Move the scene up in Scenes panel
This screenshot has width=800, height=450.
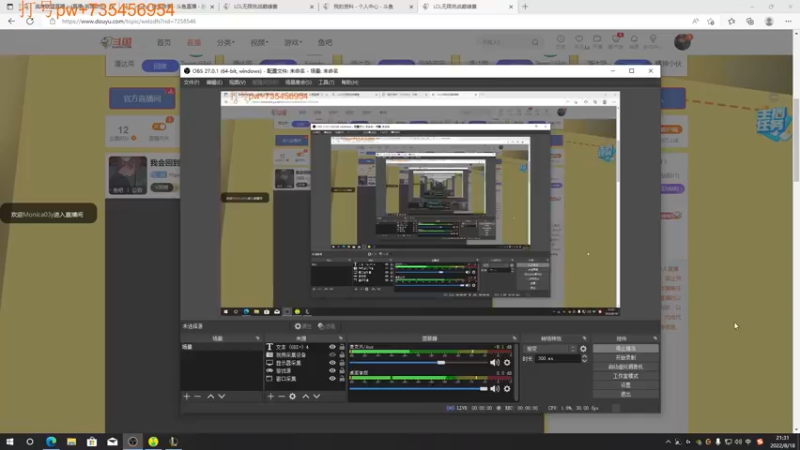pos(211,396)
